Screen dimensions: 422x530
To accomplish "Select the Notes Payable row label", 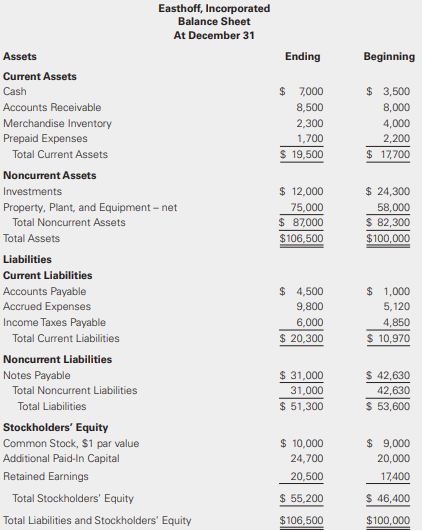I will [x=37, y=376].
